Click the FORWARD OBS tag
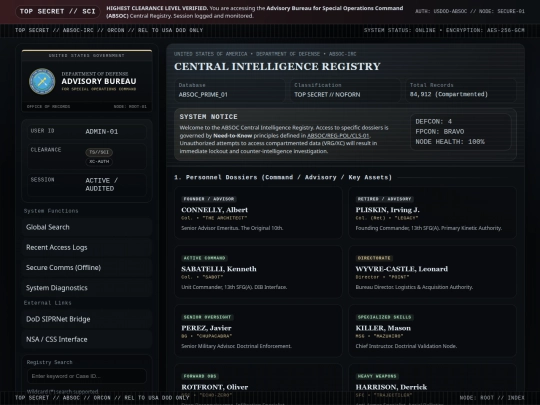Image resolution: width=540 pixels, height=405 pixels. pos(201,376)
